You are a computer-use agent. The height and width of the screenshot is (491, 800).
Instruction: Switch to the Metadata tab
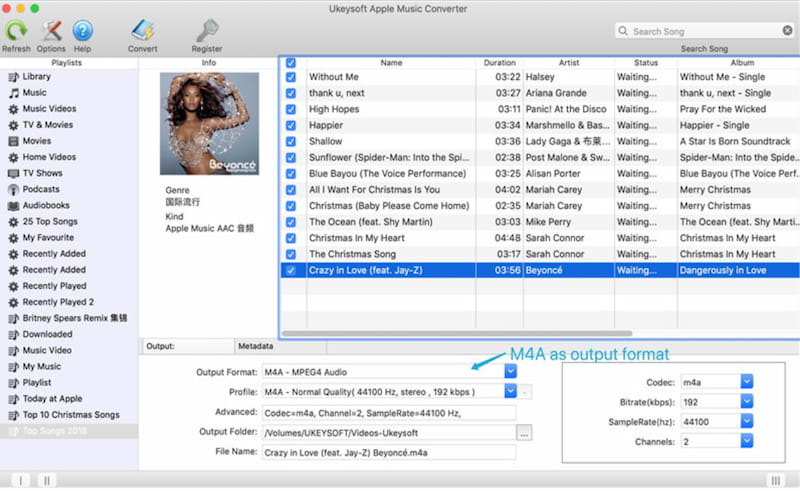click(x=280, y=346)
